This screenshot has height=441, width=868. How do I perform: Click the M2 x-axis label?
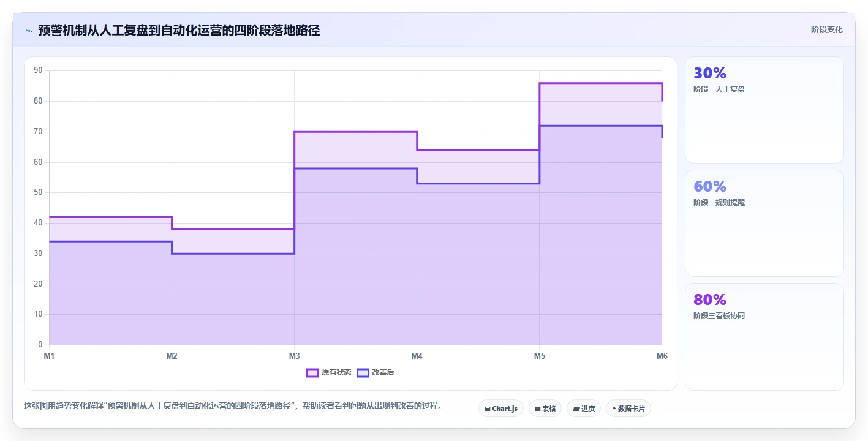pos(172,356)
